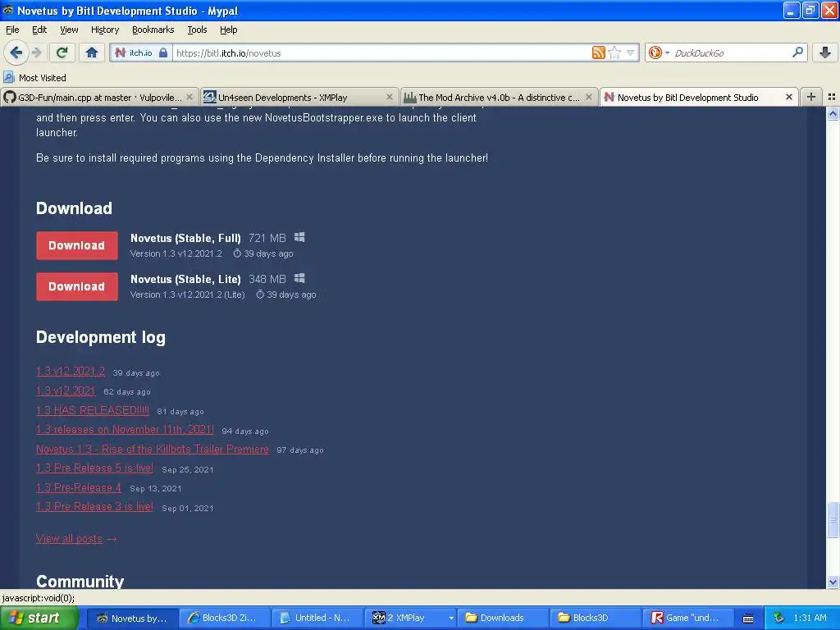Click the itch.io site identity lock icon
840x630 pixels.
(x=163, y=52)
